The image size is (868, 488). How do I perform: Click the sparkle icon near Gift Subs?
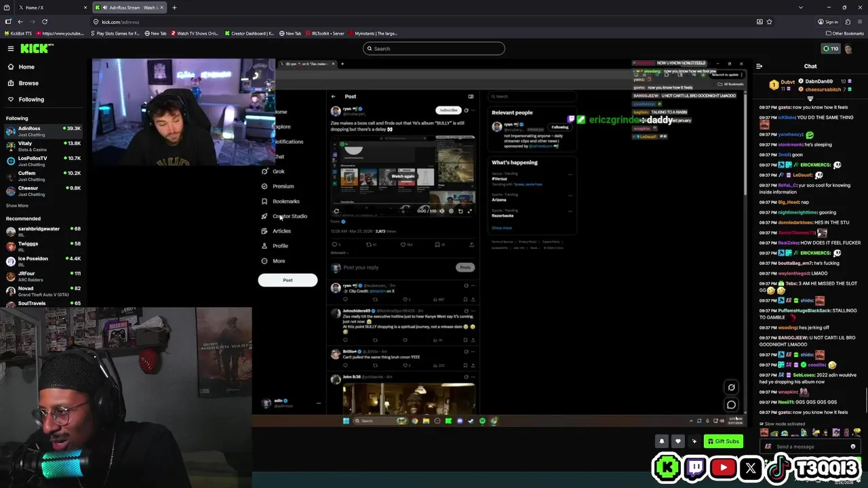694,441
